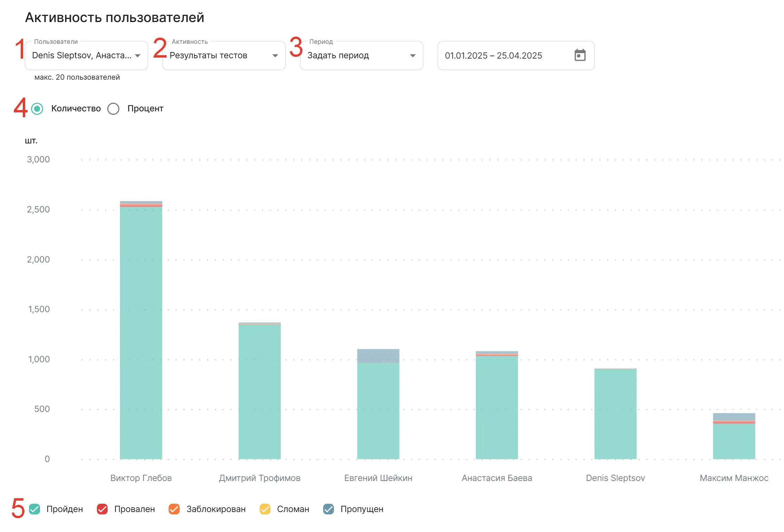Expand the Период dropdown
The image size is (784, 532).
(x=361, y=56)
